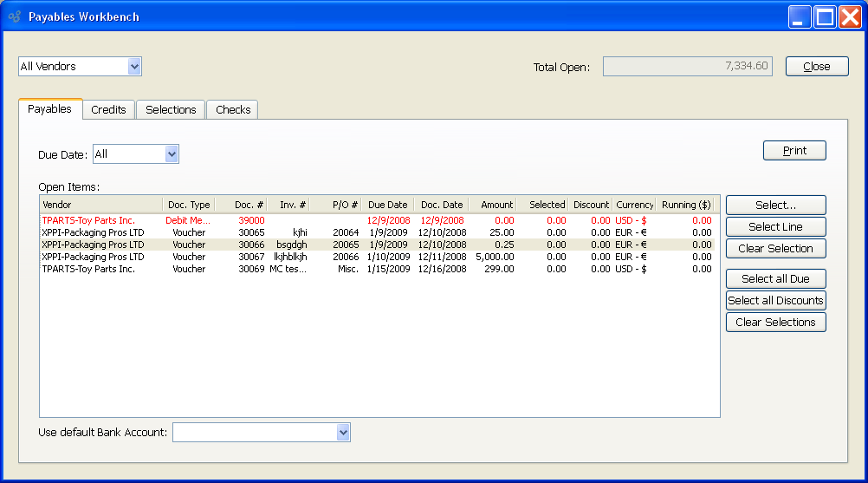Open the Checks tab
This screenshot has height=483, width=868.
pyautogui.click(x=233, y=109)
